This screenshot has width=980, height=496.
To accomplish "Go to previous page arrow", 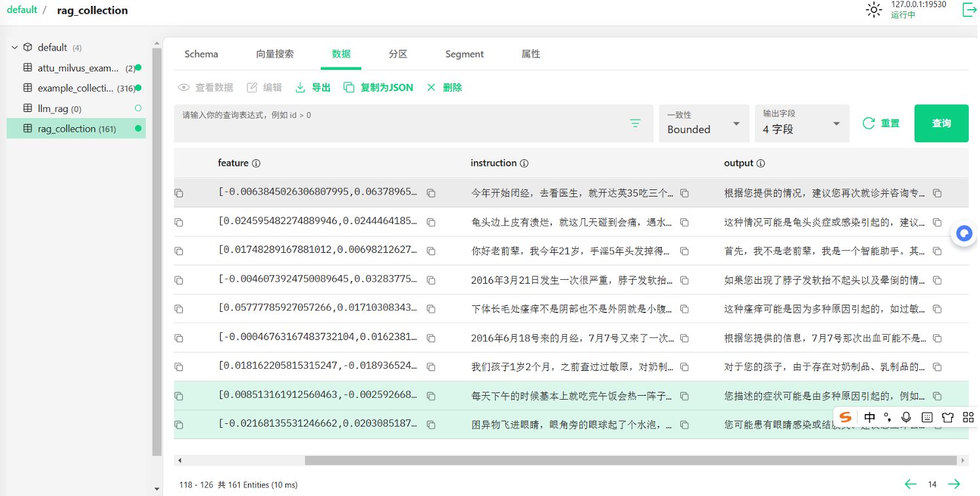I will click(x=911, y=484).
